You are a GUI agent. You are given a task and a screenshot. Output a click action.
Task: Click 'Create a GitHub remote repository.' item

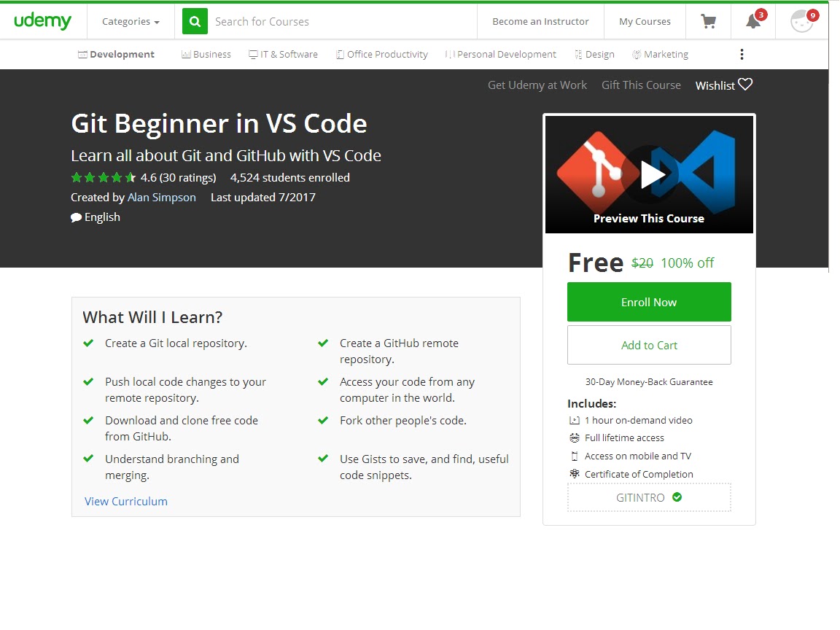399,351
